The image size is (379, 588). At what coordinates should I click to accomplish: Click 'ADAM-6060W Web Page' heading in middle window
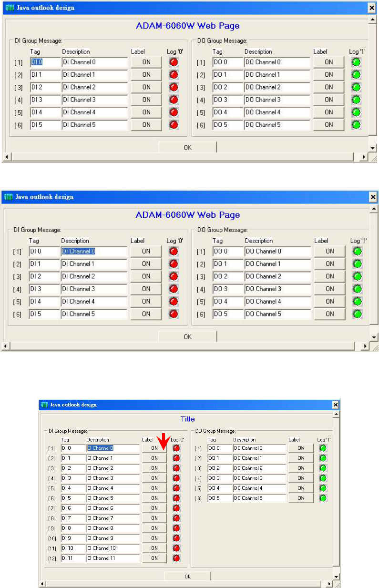pyautogui.click(x=187, y=214)
